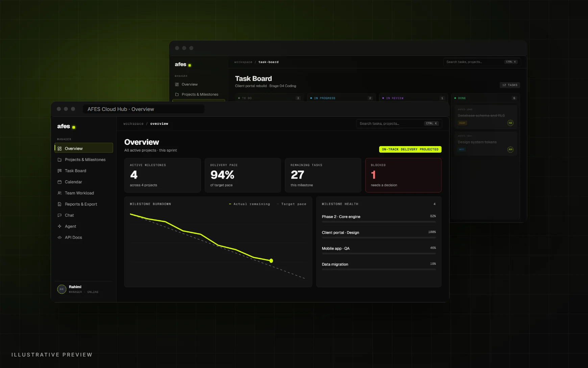Select Team Workload in sidebar
The image size is (588, 368).
[83, 193]
